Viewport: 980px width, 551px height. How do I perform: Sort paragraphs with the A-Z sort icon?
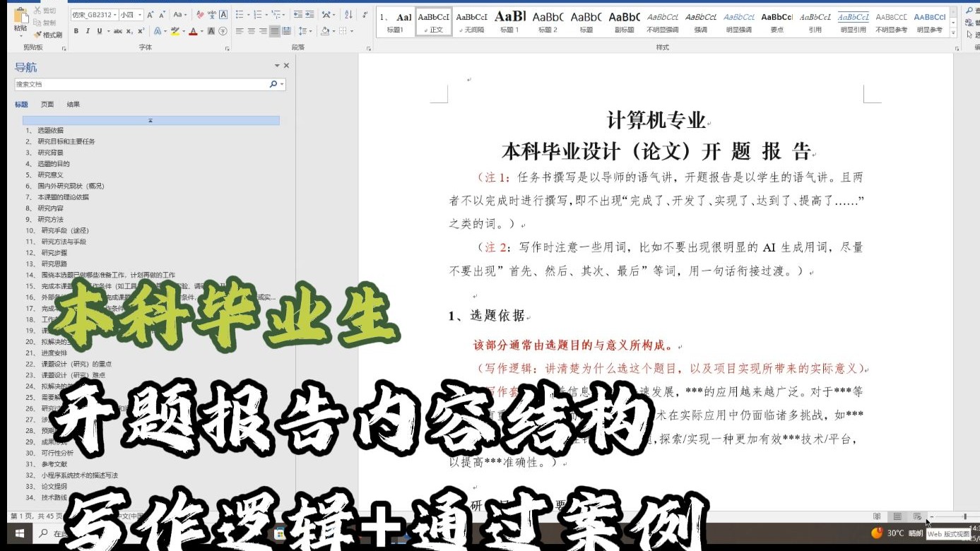point(348,15)
